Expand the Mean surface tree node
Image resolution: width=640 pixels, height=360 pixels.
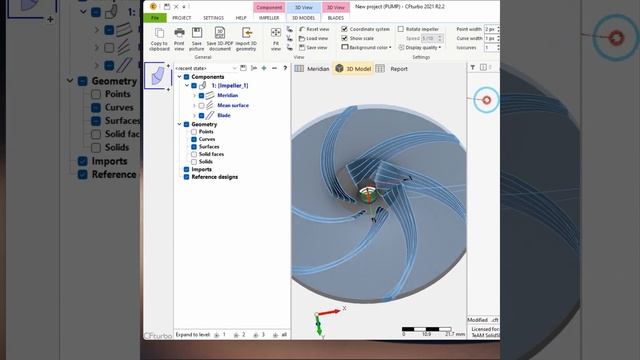194,105
